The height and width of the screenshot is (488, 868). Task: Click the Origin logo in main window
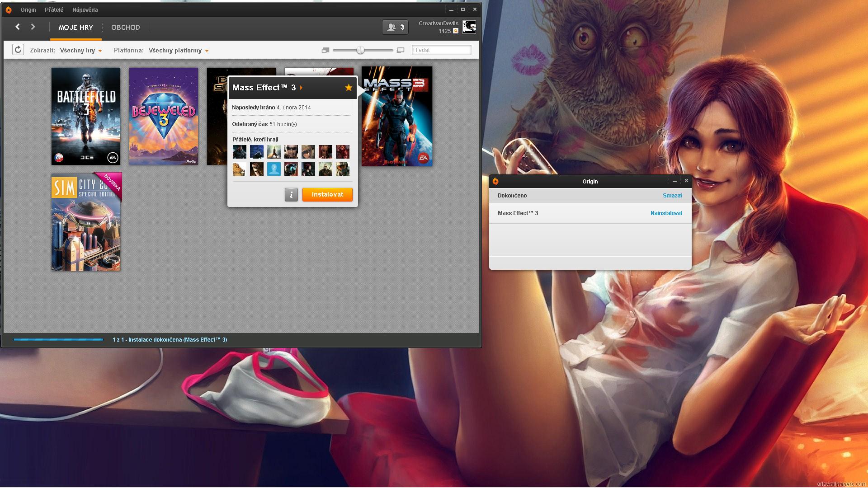coord(9,9)
